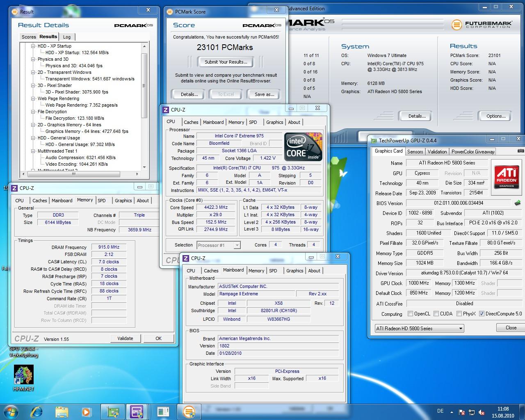Select the HFM.NET desktop shortcut
This screenshot has width=525, height=420.
(x=23, y=378)
